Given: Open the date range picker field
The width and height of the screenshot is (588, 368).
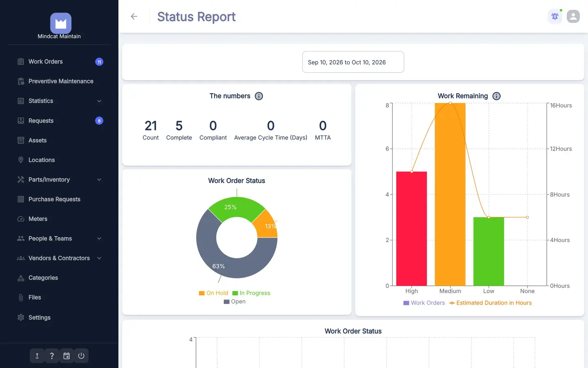Looking at the screenshot, I should coord(353,62).
